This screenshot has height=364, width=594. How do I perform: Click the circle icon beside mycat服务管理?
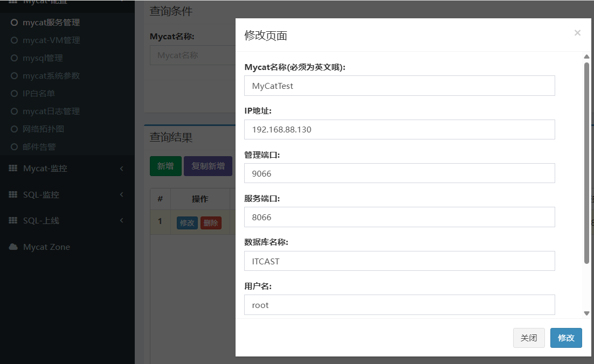pos(14,23)
